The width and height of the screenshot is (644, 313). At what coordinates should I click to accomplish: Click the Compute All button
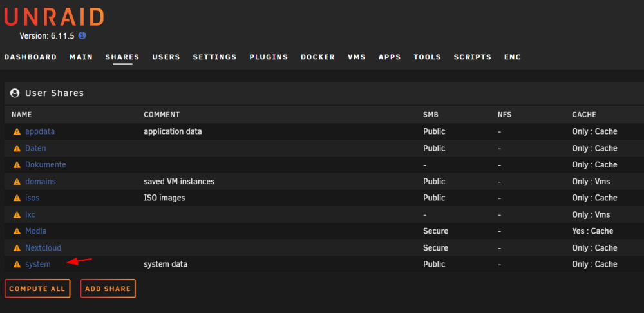tap(37, 289)
